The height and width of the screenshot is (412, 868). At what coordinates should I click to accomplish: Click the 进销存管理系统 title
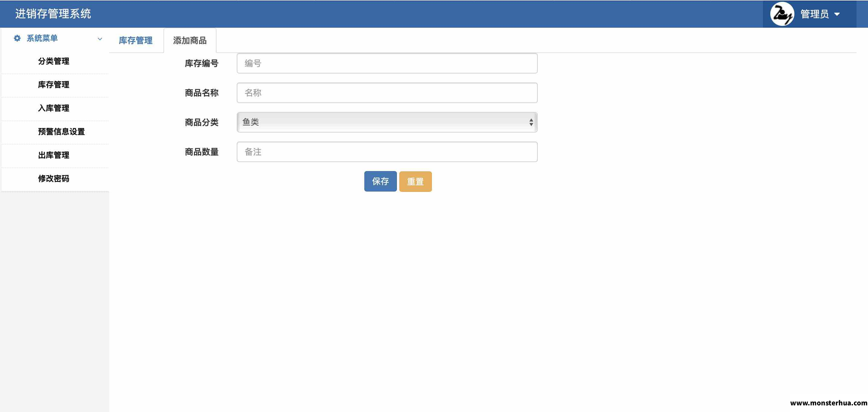click(53, 14)
